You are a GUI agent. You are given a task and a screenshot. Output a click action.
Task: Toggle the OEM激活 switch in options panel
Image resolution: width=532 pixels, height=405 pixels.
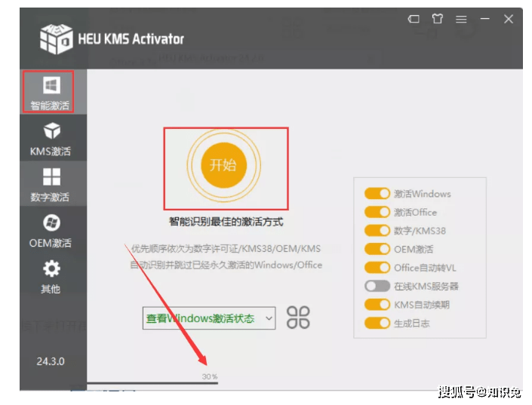pyautogui.click(x=377, y=249)
